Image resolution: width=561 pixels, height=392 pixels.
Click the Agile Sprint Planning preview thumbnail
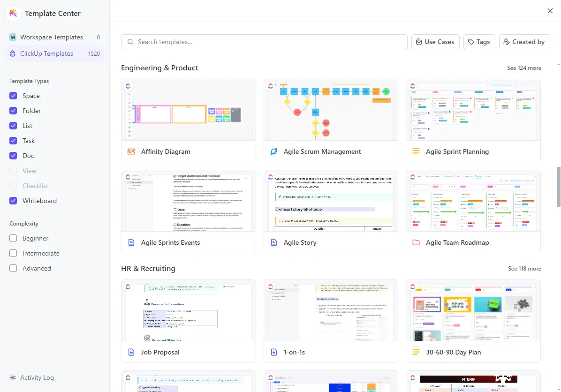(473, 110)
